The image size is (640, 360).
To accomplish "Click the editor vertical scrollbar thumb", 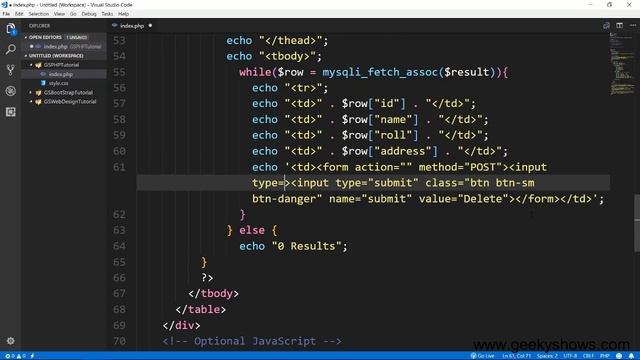I will [x=637, y=223].
